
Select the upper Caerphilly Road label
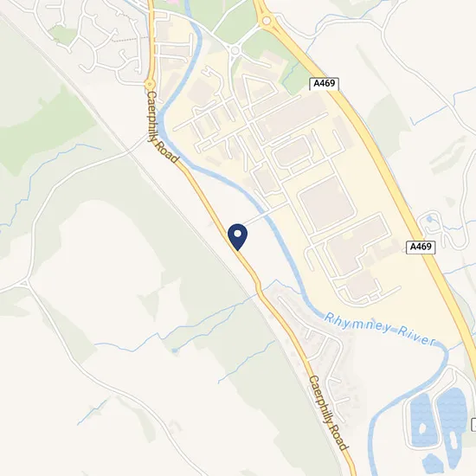(162, 127)
